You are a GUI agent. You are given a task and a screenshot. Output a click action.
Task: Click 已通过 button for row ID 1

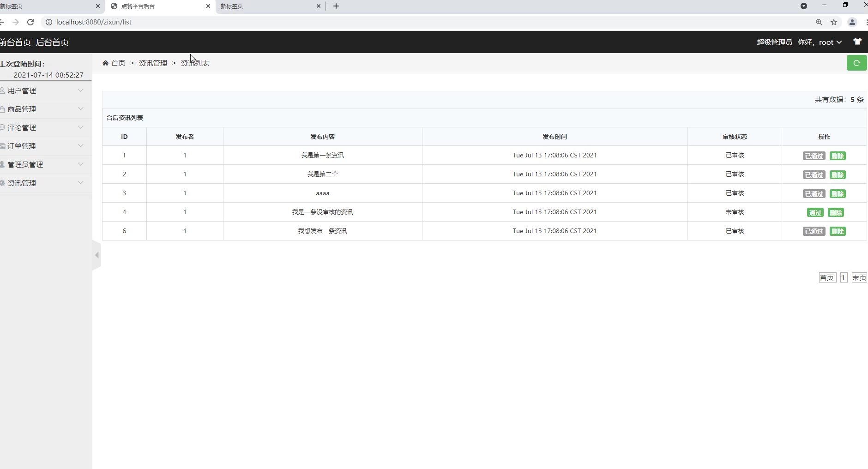click(814, 156)
